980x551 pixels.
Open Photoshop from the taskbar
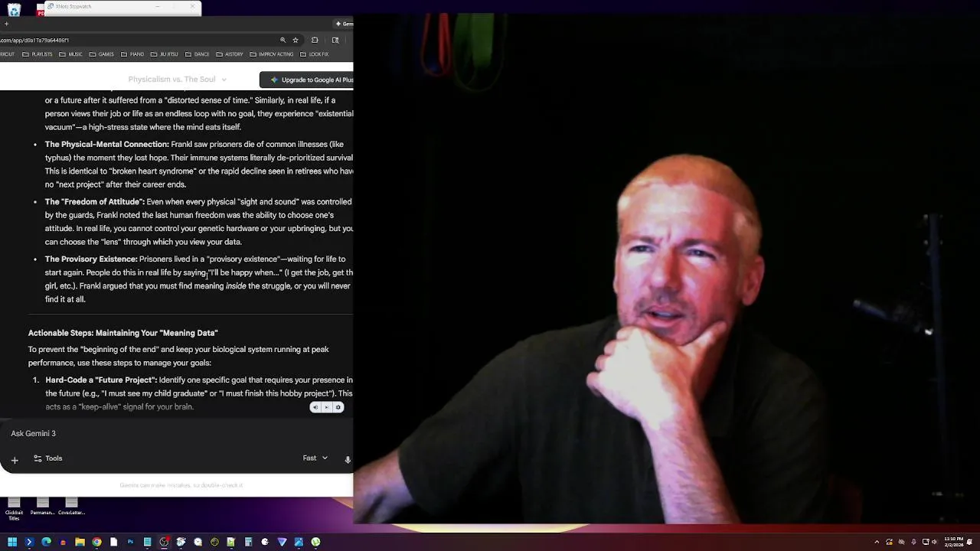(x=130, y=542)
